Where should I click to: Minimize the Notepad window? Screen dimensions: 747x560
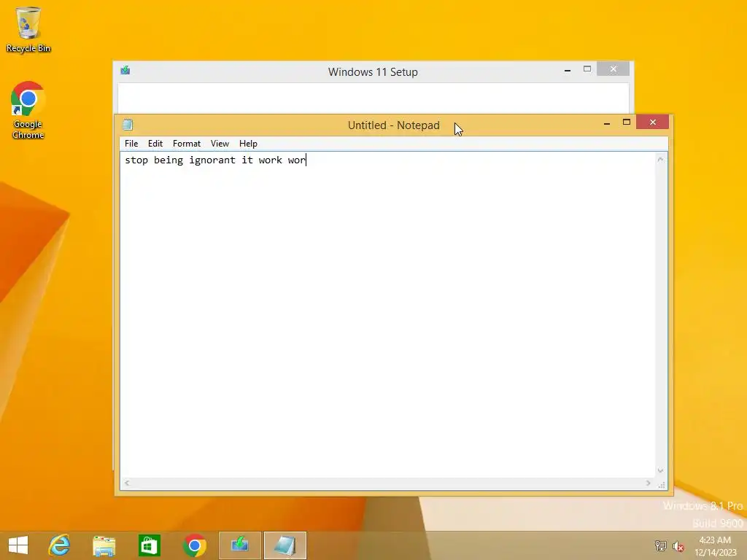(606, 122)
